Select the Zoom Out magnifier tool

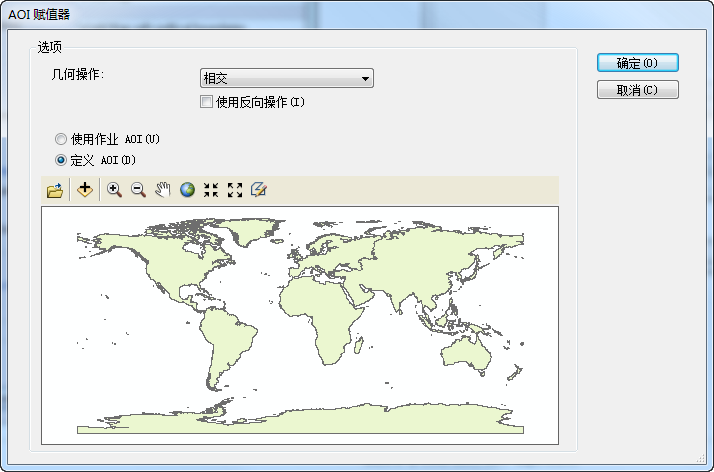pos(138,190)
